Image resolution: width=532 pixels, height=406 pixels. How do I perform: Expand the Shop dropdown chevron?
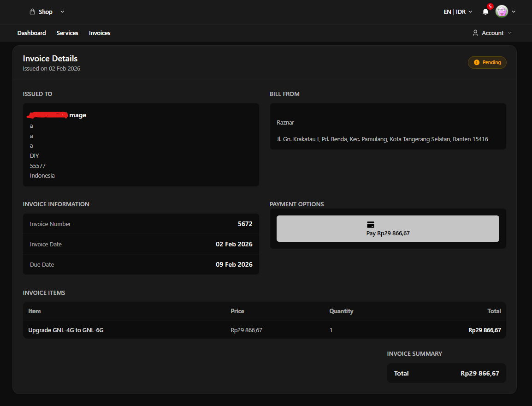[63, 12]
